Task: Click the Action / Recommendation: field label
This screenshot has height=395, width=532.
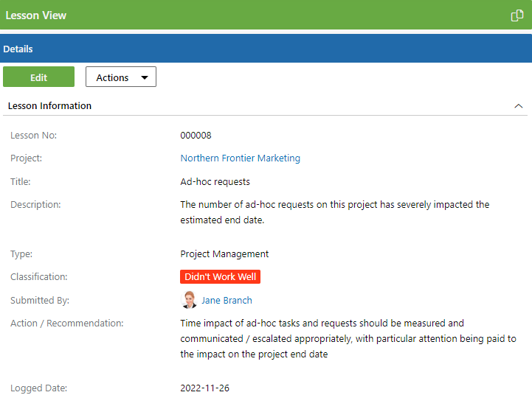Action: click(x=67, y=324)
